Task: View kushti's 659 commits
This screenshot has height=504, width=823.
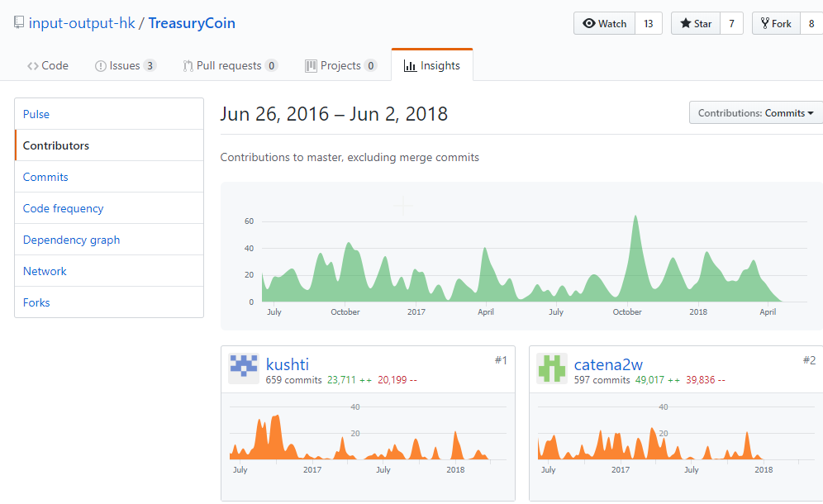Action: tap(293, 380)
